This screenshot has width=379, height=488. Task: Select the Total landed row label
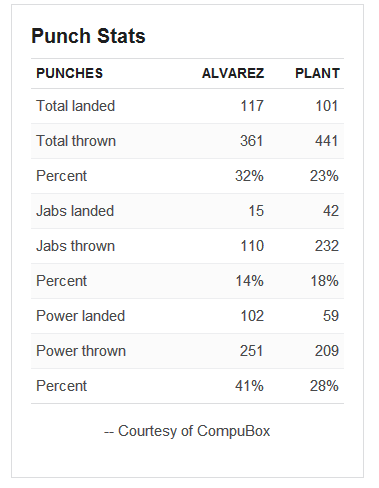click(x=76, y=106)
